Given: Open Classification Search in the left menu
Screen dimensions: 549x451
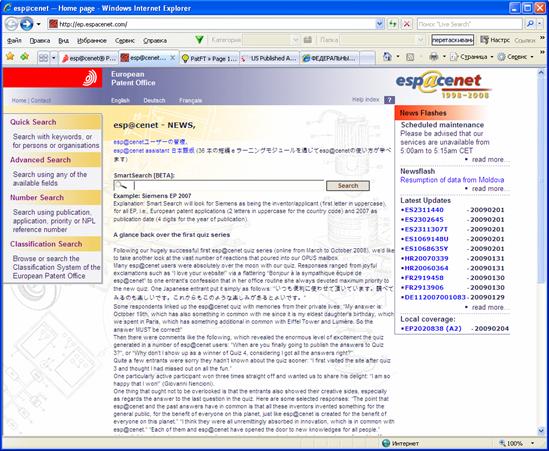Looking at the screenshot, I should click(46, 244).
